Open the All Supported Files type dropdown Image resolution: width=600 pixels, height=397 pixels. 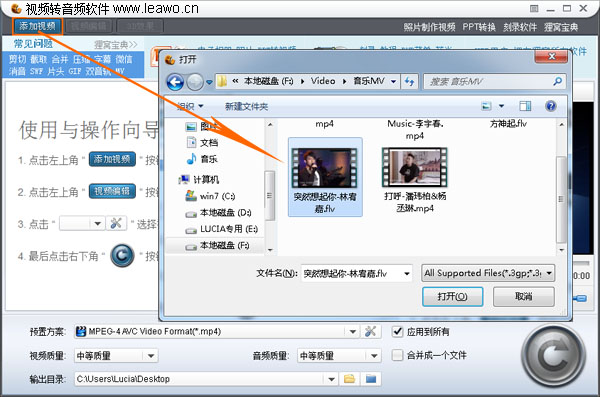pyautogui.click(x=488, y=273)
